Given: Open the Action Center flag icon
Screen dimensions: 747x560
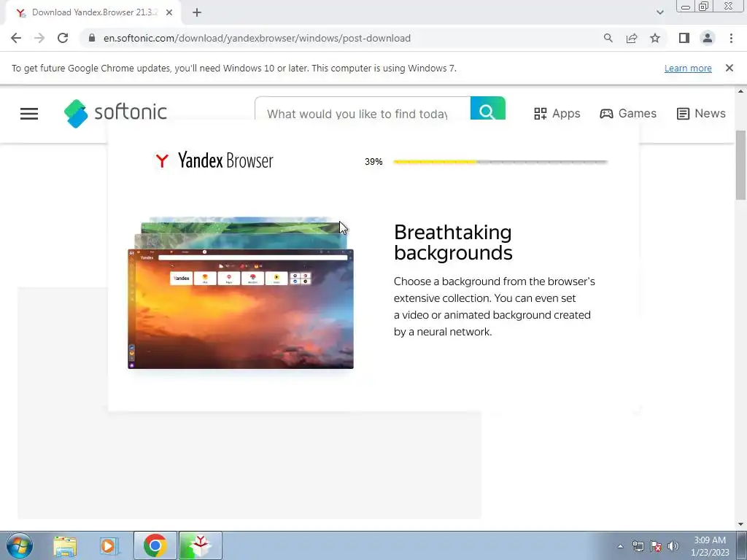Looking at the screenshot, I should point(656,546).
